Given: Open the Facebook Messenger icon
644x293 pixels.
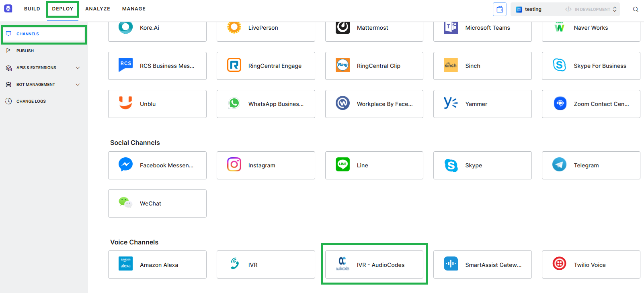Looking at the screenshot, I should pyautogui.click(x=126, y=165).
